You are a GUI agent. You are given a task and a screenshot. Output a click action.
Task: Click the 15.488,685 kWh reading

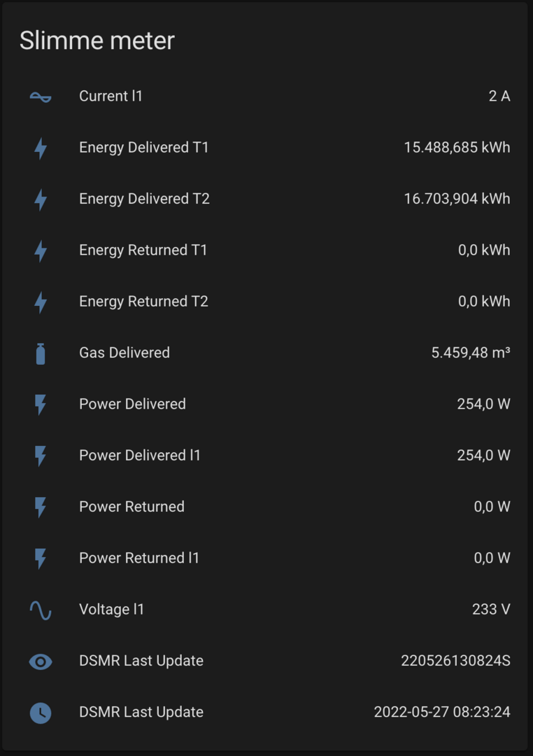tap(457, 148)
